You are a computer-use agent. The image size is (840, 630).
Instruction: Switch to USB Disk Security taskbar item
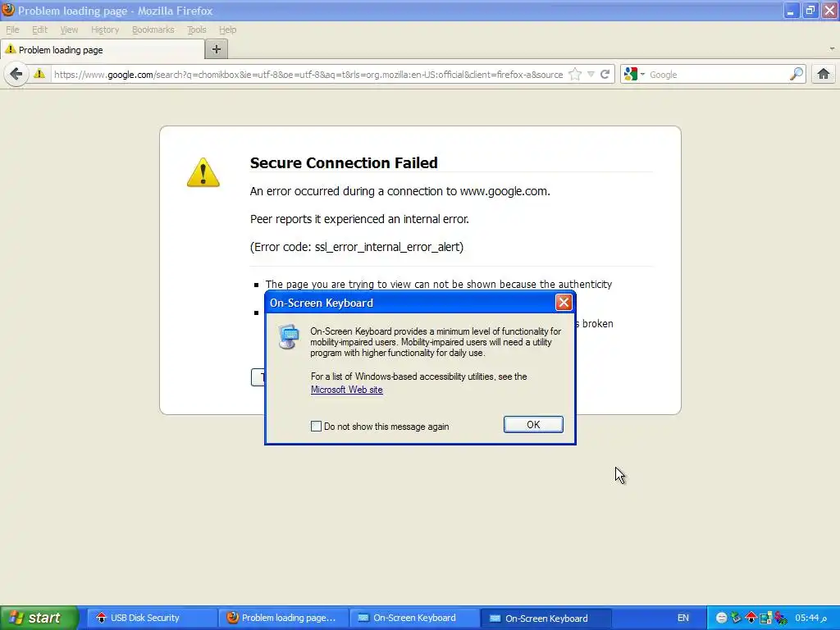[x=151, y=618]
